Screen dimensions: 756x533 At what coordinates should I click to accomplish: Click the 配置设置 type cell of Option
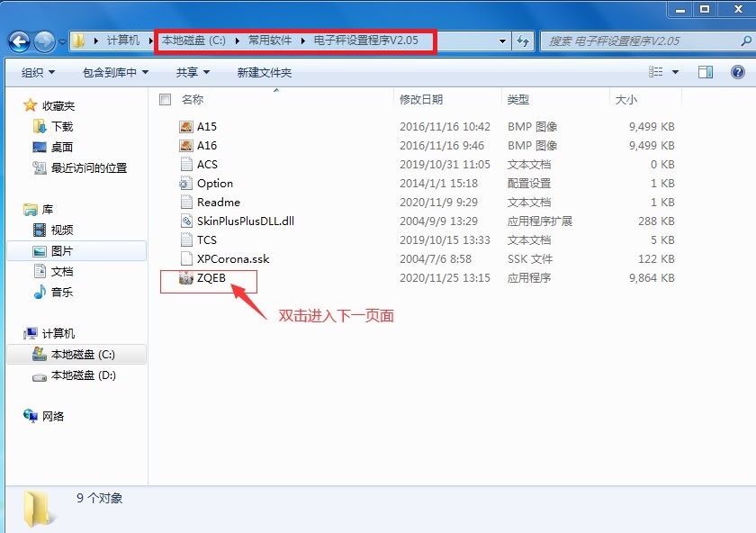(529, 184)
